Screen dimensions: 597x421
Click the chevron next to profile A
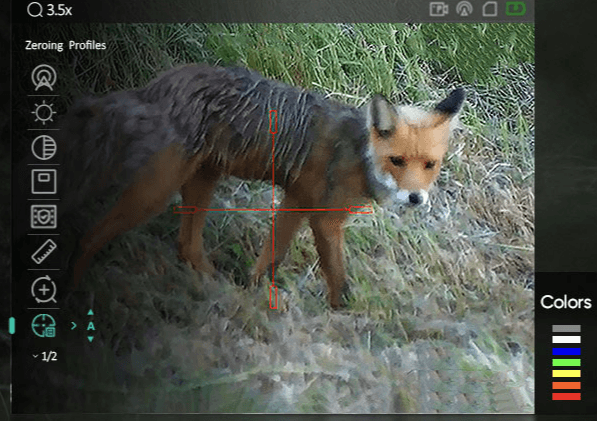point(73,325)
